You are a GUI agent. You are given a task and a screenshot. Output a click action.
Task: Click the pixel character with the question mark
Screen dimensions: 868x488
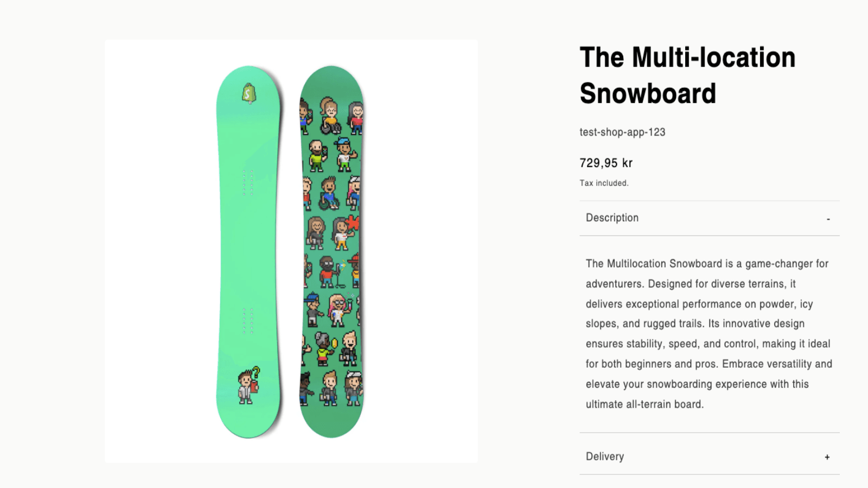(x=248, y=385)
